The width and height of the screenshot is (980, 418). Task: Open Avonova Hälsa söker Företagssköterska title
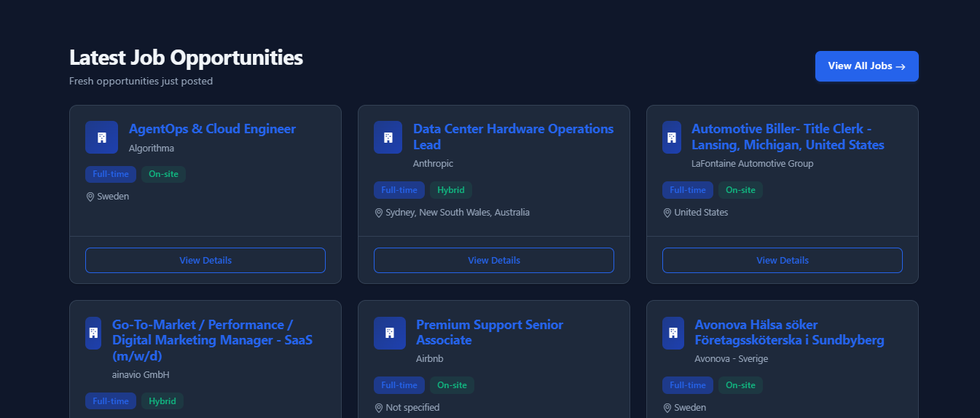(789, 332)
